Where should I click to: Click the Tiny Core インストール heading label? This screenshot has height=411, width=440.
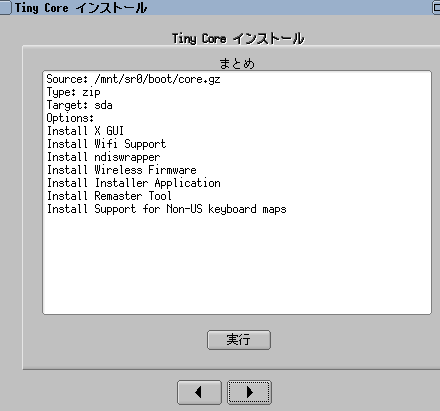click(x=238, y=39)
